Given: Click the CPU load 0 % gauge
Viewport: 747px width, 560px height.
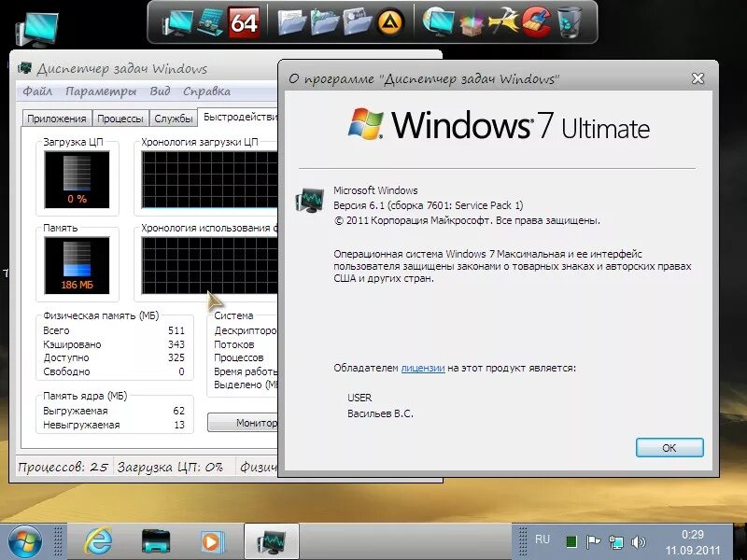Looking at the screenshot, I should [x=77, y=179].
